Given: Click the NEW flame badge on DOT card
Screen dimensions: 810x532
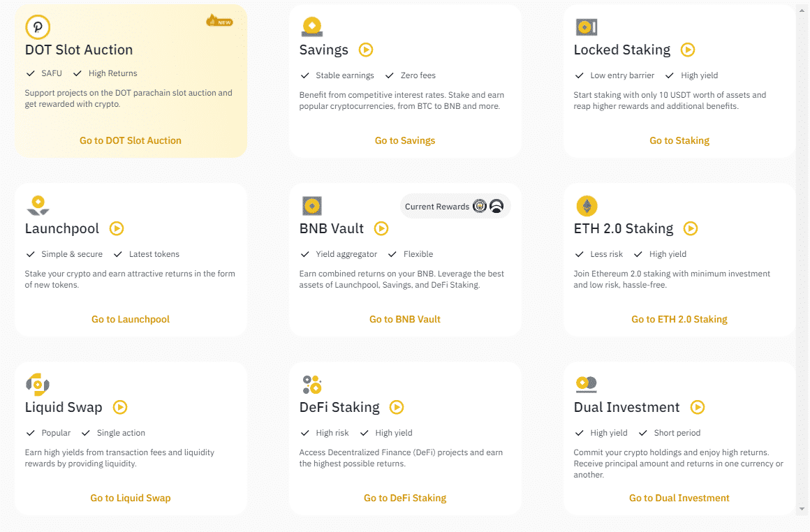Looking at the screenshot, I should coord(219,21).
